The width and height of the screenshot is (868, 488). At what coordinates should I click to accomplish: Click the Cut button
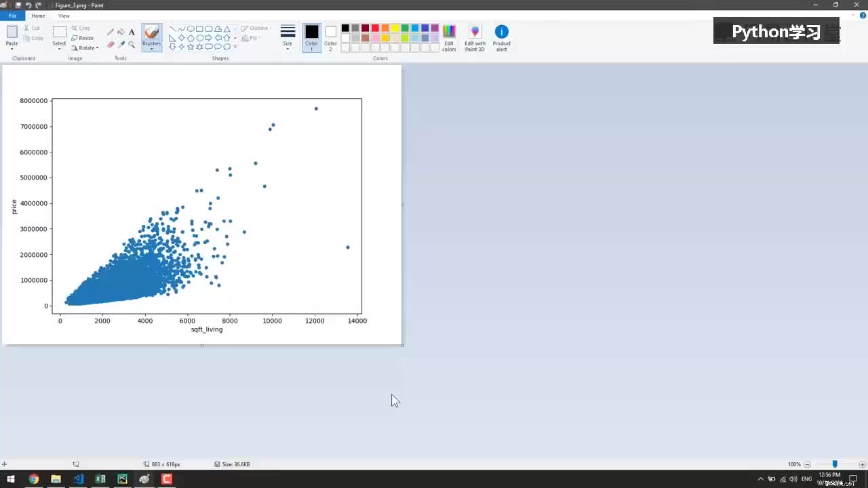[32, 28]
